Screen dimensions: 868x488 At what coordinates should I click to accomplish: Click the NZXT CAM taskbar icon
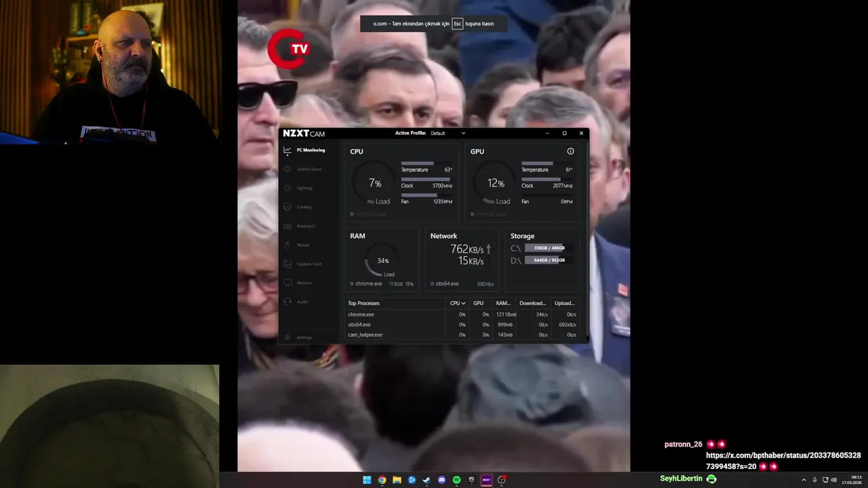coord(486,480)
